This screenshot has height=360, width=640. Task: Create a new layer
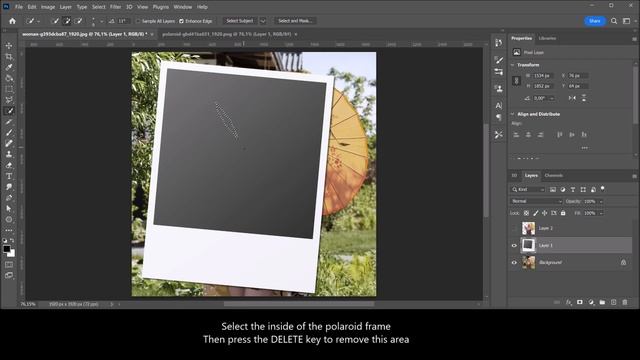(x=613, y=302)
